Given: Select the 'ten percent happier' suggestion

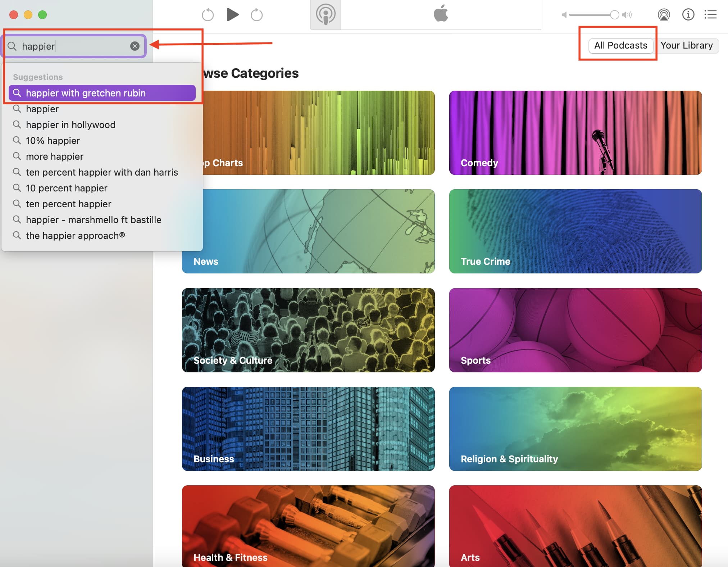Looking at the screenshot, I should pyautogui.click(x=102, y=204).
